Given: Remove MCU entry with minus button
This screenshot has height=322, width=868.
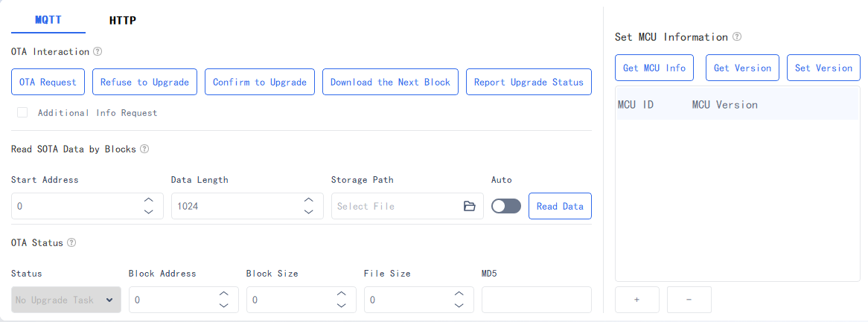Looking at the screenshot, I should point(689,299).
